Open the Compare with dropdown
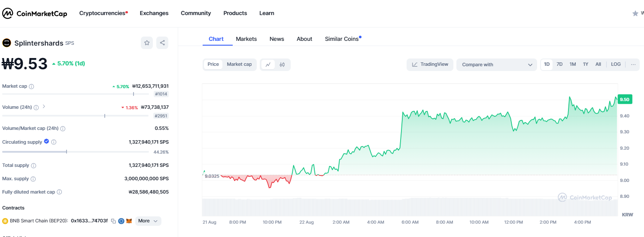Screen dimensions: 644x237 tap(497, 65)
